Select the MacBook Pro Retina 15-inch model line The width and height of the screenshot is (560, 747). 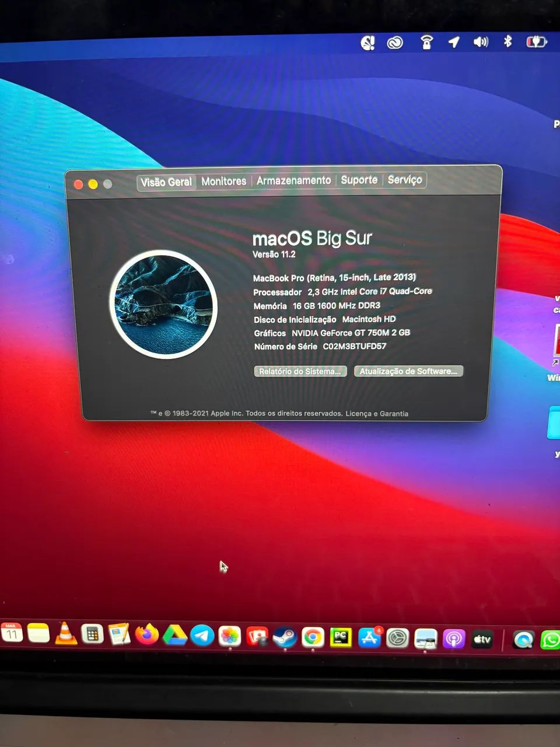click(334, 278)
